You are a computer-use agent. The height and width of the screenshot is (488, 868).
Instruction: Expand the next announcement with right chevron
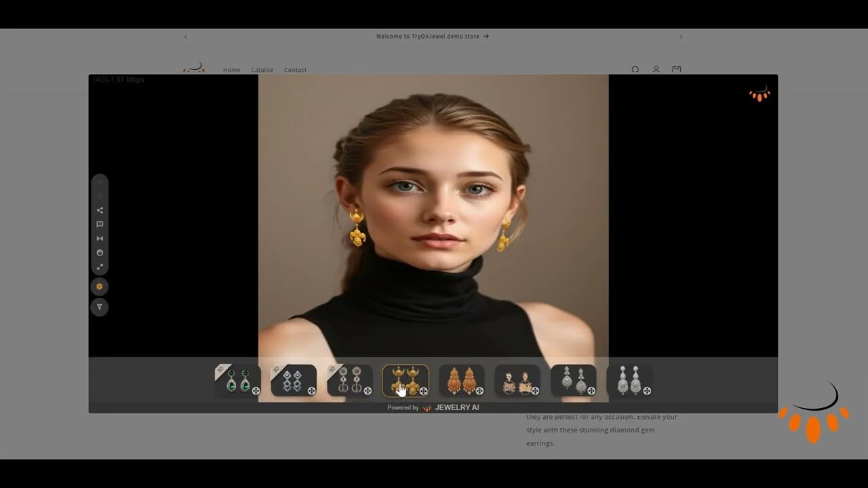coord(681,37)
